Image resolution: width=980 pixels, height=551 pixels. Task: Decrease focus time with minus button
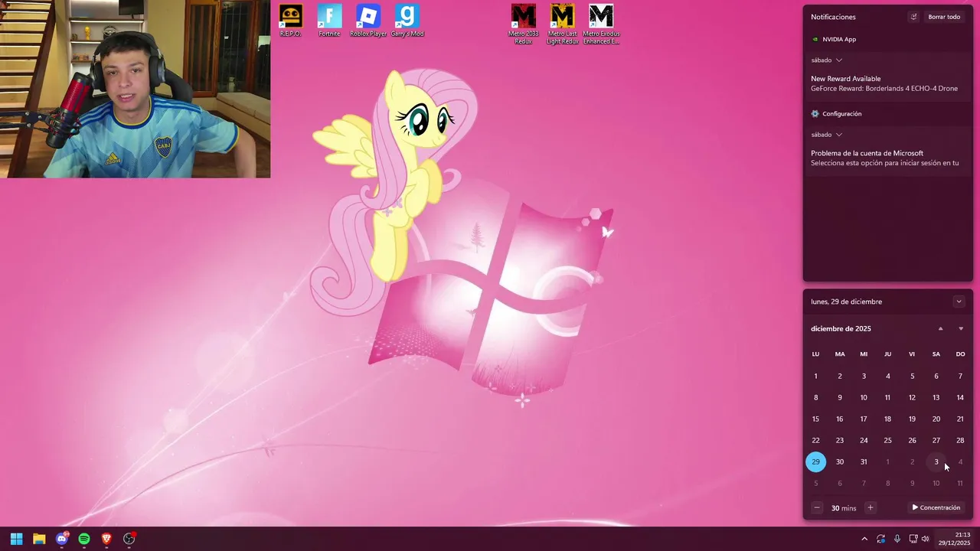coord(817,507)
